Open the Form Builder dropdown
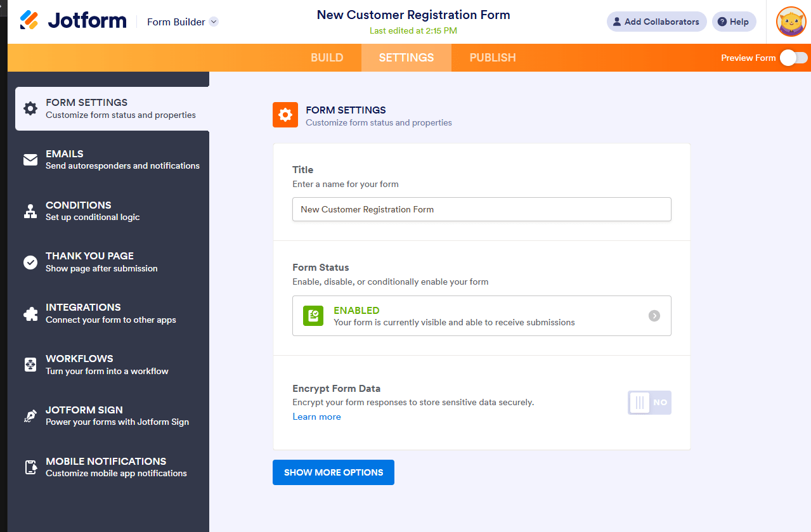 pyautogui.click(x=183, y=22)
